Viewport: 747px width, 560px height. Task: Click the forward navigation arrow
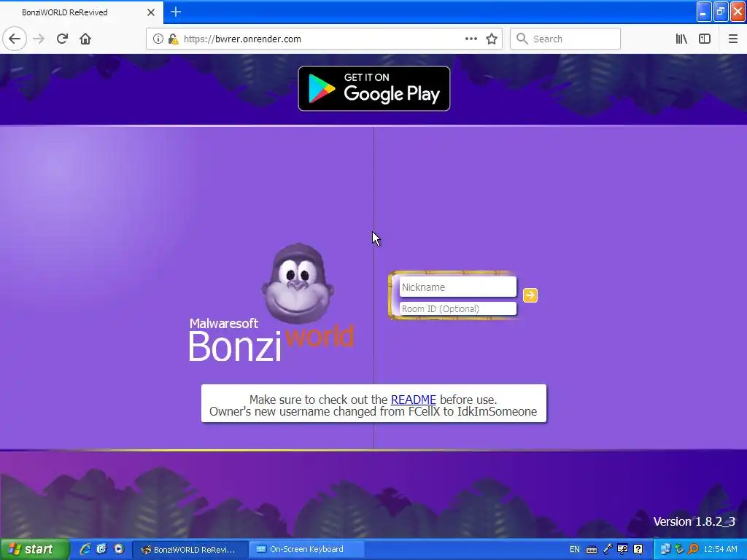[x=39, y=39]
